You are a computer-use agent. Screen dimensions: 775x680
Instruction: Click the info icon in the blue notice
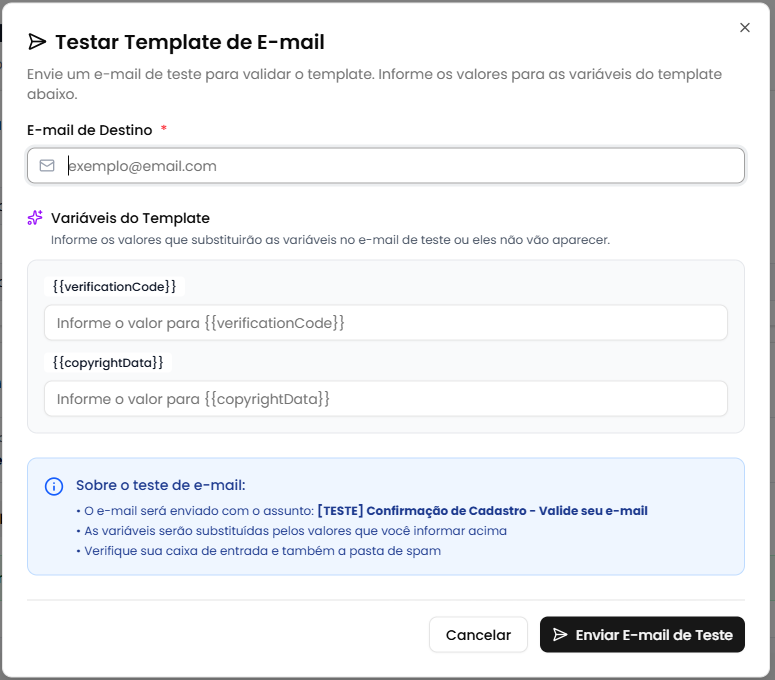(54, 487)
